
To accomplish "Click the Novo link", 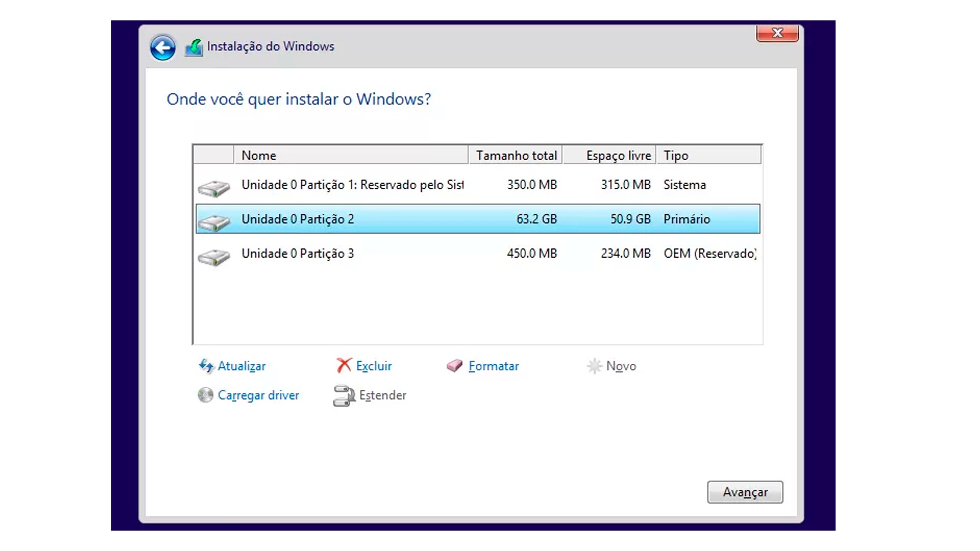I will [621, 366].
